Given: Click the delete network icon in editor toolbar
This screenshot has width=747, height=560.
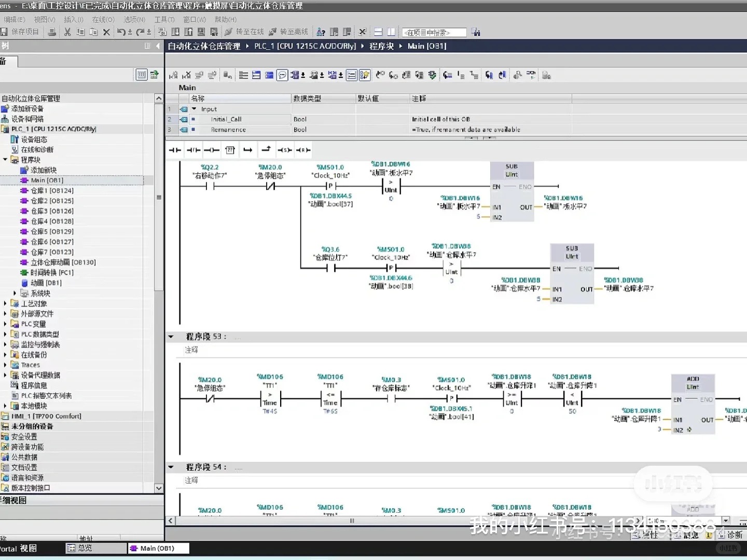Looking at the screenshot, I should coord(187,76).
